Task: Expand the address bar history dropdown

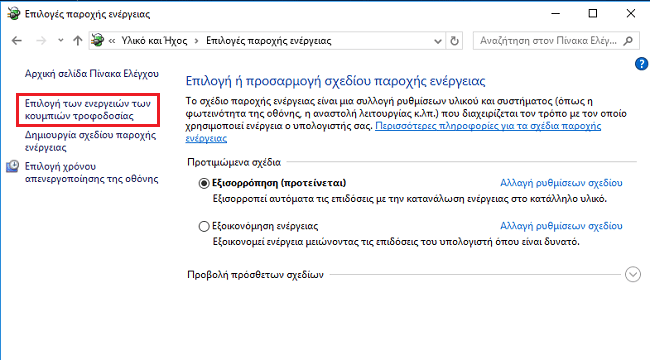Action: 437,41
